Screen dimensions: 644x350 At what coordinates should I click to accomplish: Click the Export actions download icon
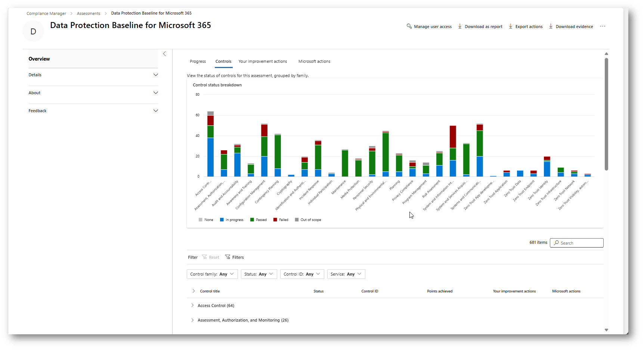(511, 26)
